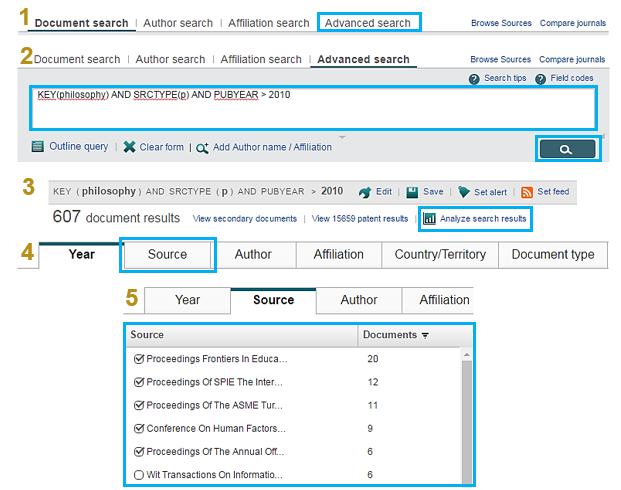
Task: Click the Set alert bell icon
Action: coord(464,192)
